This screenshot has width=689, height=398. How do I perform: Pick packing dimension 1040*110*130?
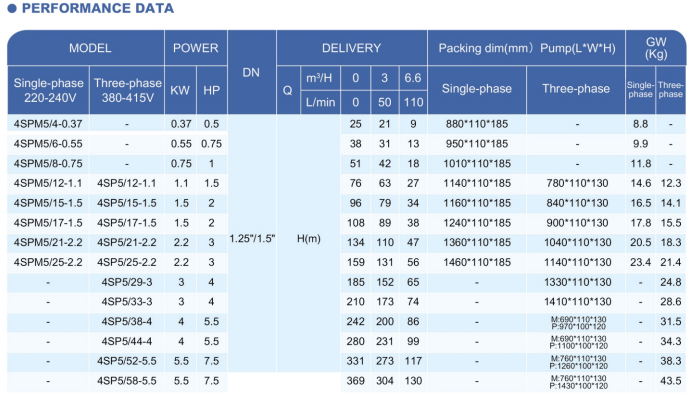[x=577, y=242]
